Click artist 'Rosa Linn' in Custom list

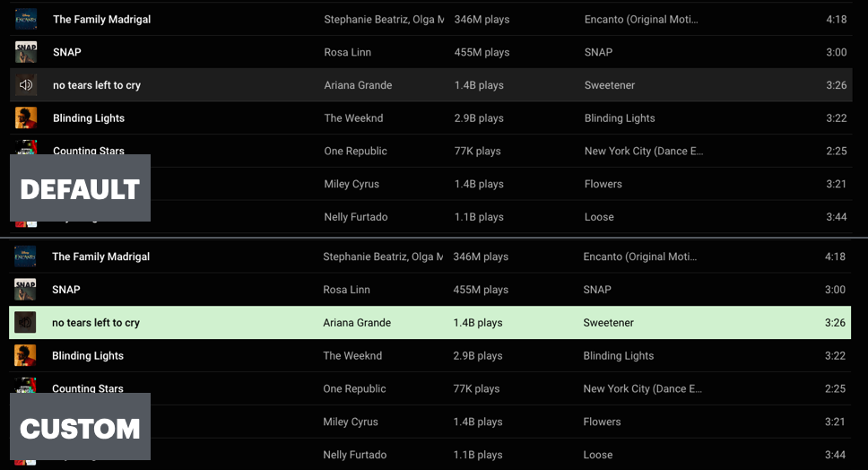[x=346, y=290]
